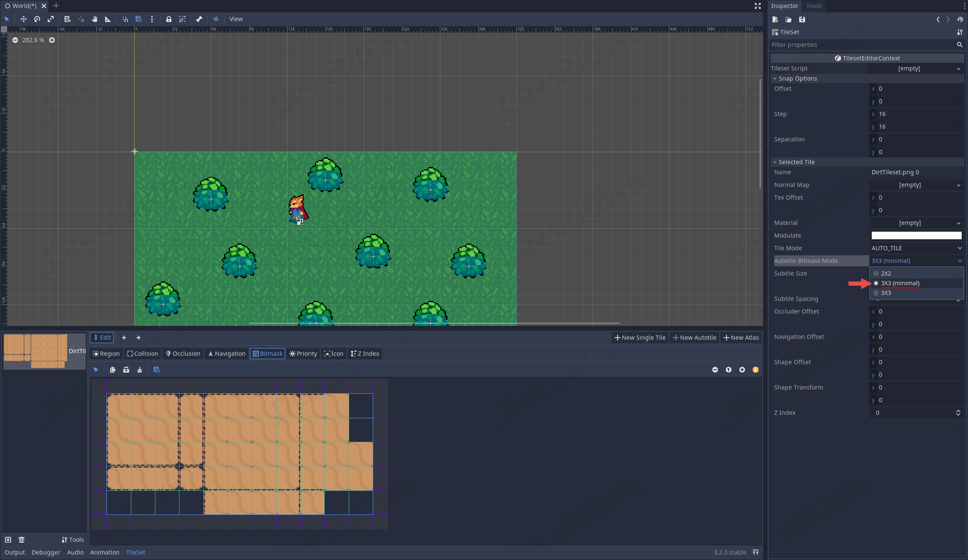Activate the Pan Mode hand tool
This screenshot has width=968, height=560.
95,19
